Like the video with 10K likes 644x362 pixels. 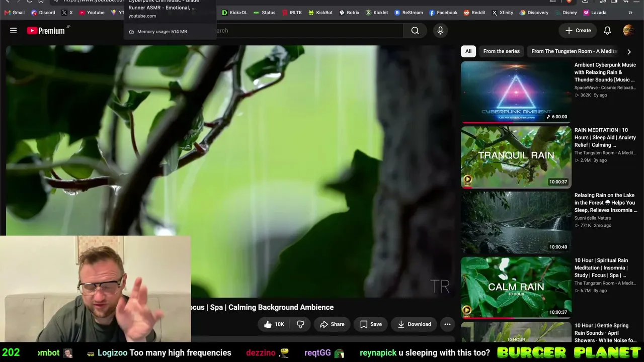[274, 324]
